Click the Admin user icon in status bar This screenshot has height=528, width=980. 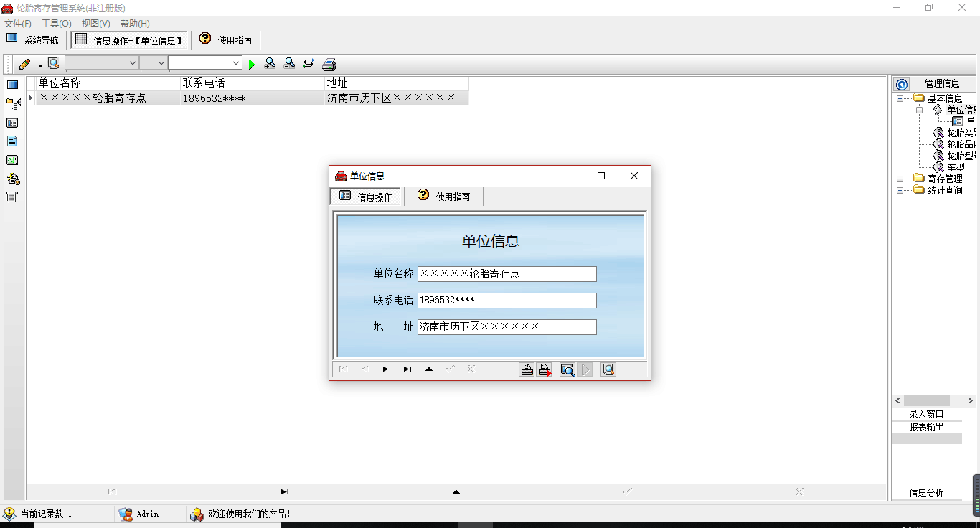click(x=126, y=514)
